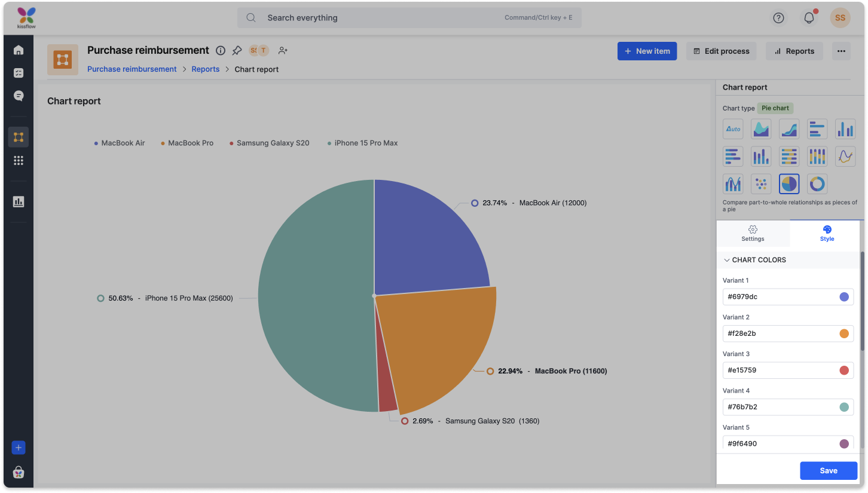Select the combo line-and-column chart type
This screenshot has width=868, height=493.
733,184
